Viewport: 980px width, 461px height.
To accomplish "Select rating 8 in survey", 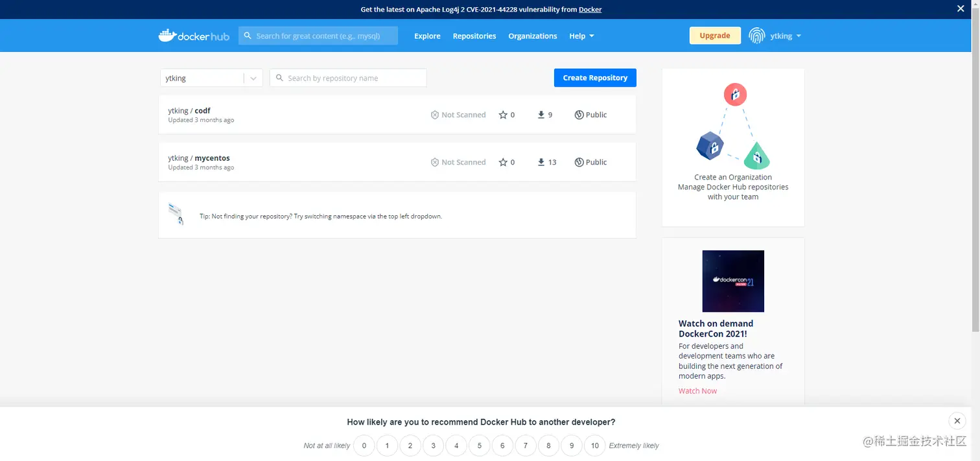I will click(x=548, y=445).
